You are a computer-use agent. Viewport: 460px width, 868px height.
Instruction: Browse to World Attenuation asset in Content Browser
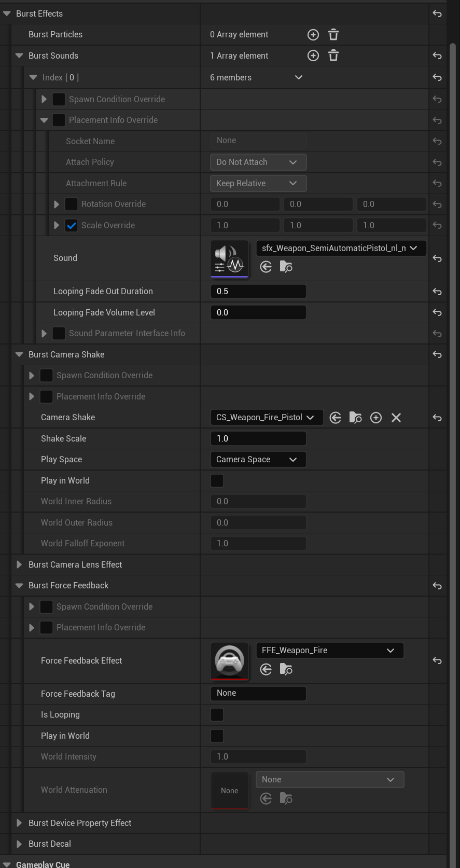tap(286, 798)
